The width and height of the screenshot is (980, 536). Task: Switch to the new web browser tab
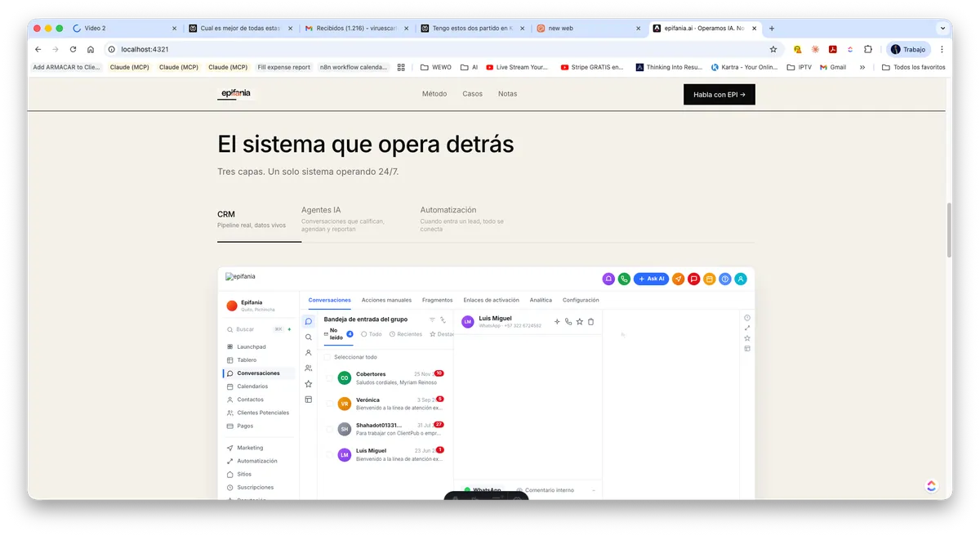(588, 28)
